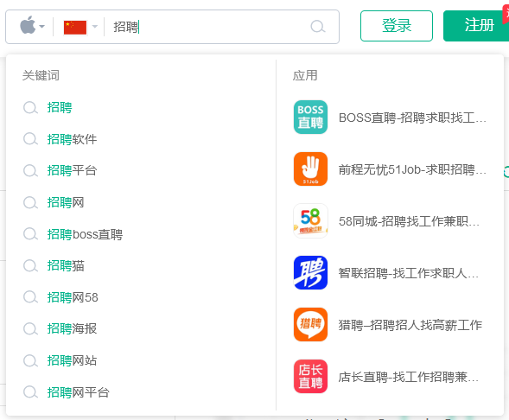Select the keyword suggestion 招聘boss直聘

85,234
